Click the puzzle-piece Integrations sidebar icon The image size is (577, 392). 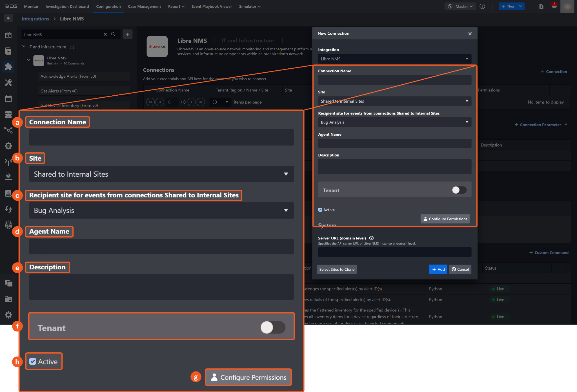point(8,67)
